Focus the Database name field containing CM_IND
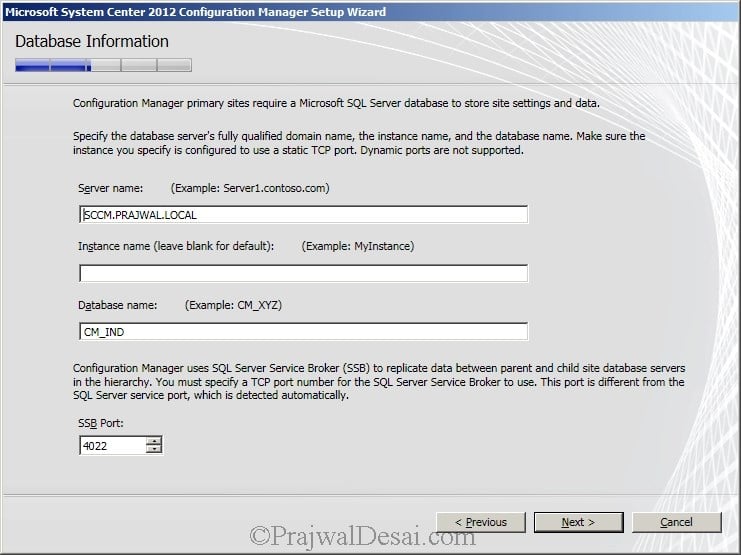The height and width of the screenshot is (555, 741). pyautogui.click(x=303, y=332)
